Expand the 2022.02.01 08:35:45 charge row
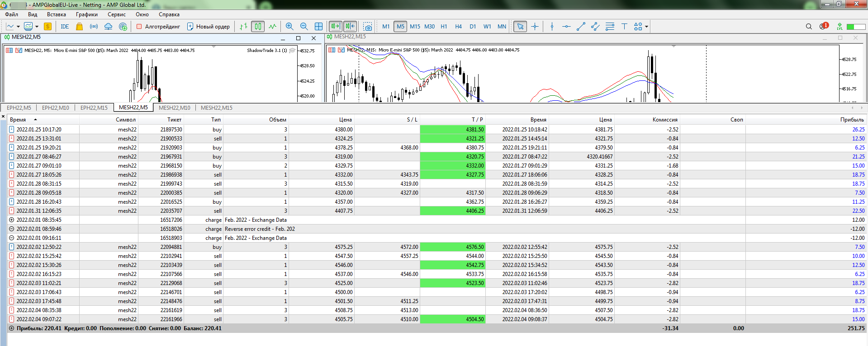Viewport: 868px width, 346px height. 12,220
